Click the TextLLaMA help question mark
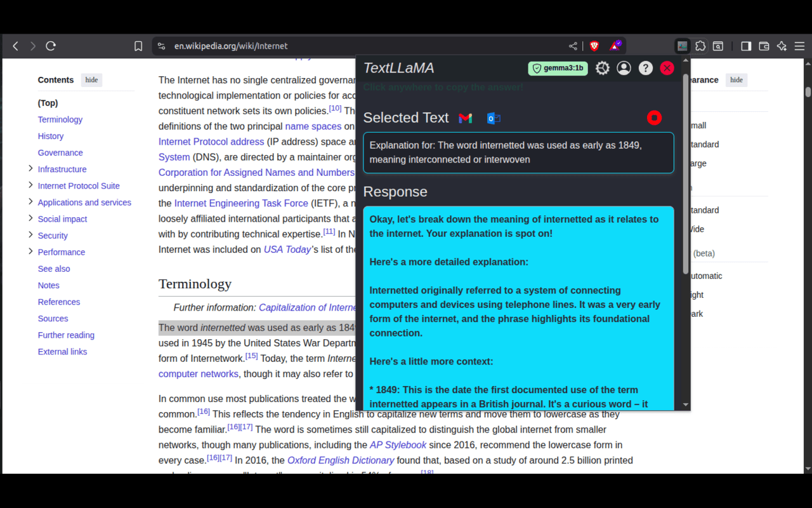The width and height of the screenshot is (812, 508). (x=645, y=67)
